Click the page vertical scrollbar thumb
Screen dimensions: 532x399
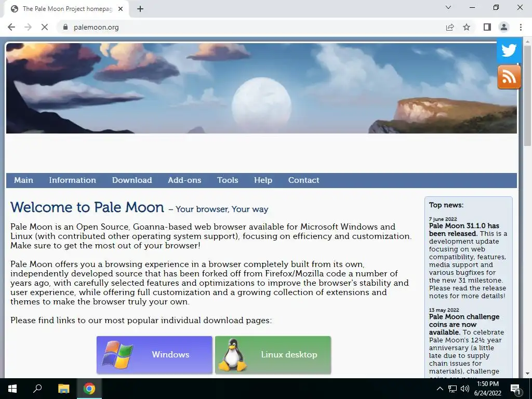[527, 95]
